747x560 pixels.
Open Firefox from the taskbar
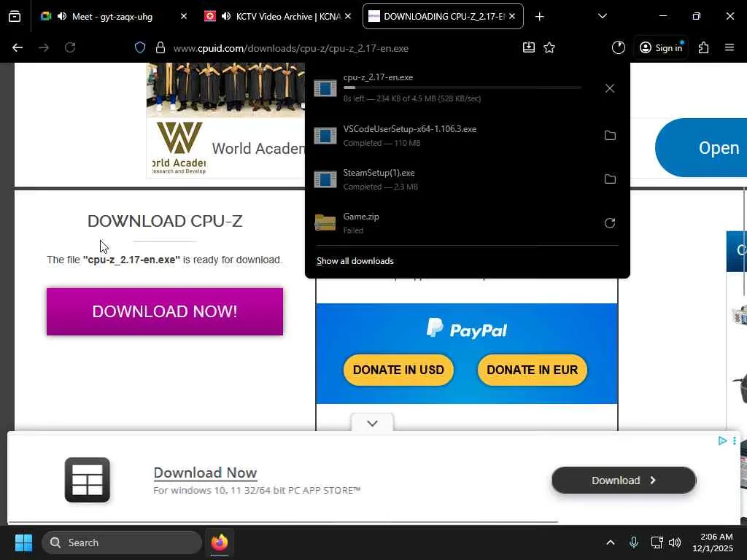(220, 542)
